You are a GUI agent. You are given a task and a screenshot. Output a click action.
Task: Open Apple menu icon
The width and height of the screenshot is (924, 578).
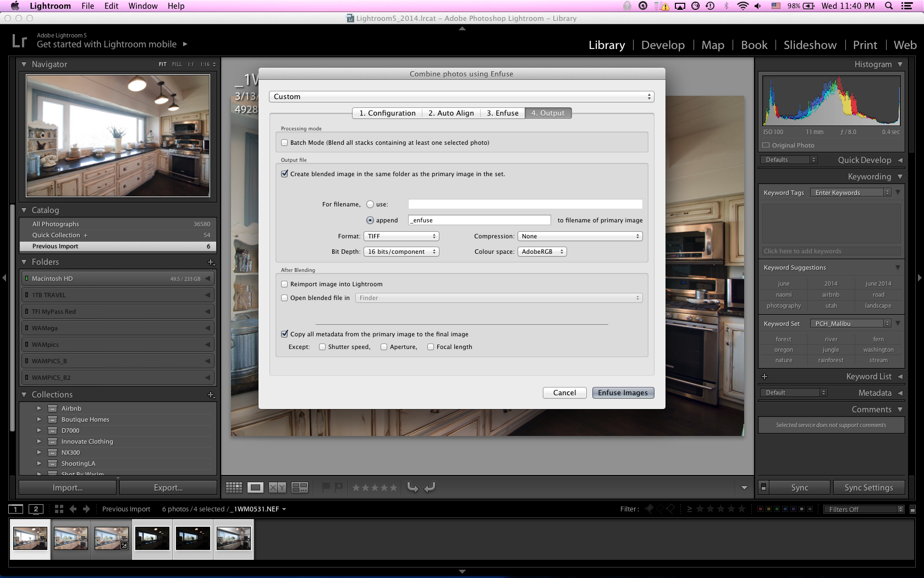point(15,6)
